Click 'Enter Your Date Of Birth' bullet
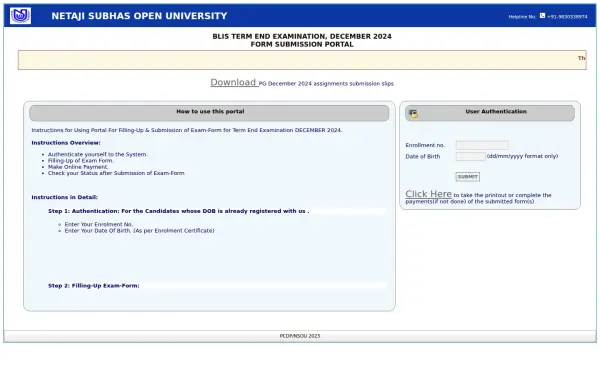Screen dimensions: 600x375 coord(139,231)
